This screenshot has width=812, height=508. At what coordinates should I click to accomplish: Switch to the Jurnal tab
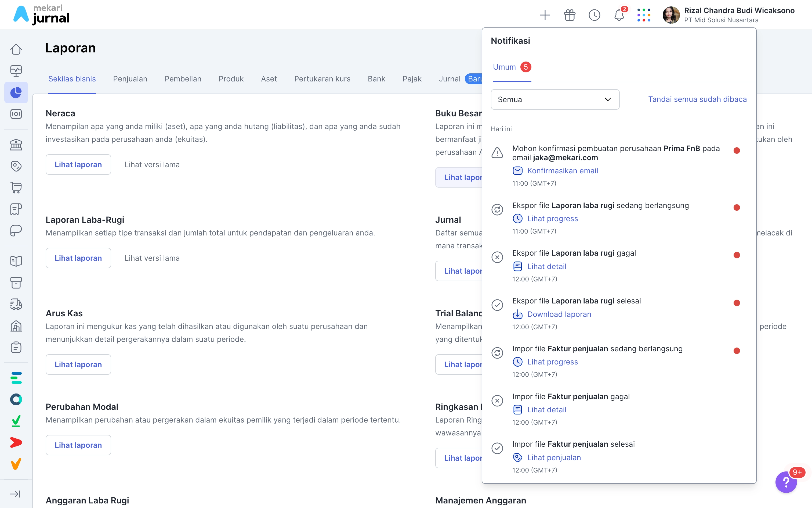click(450, 78)
